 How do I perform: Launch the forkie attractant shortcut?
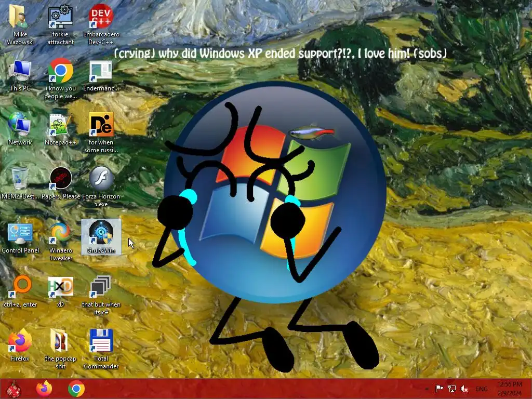click(60, 24)
